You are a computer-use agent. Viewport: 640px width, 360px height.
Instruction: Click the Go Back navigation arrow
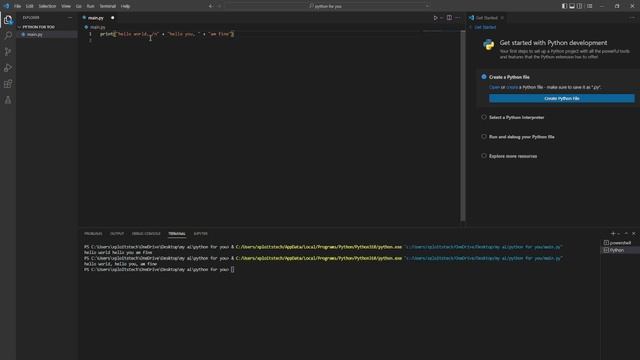coord(211,6)
